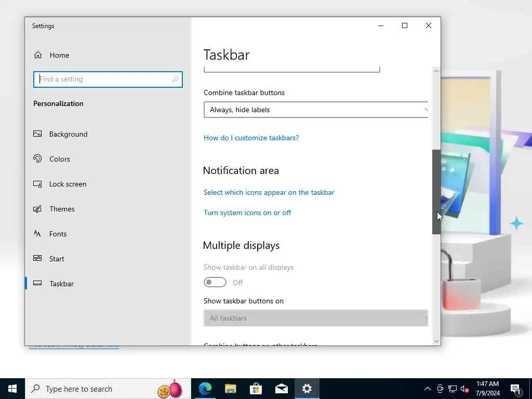Click the magnifier icon in Find a setting
532x399 pixels.
(x=175, y=79)
